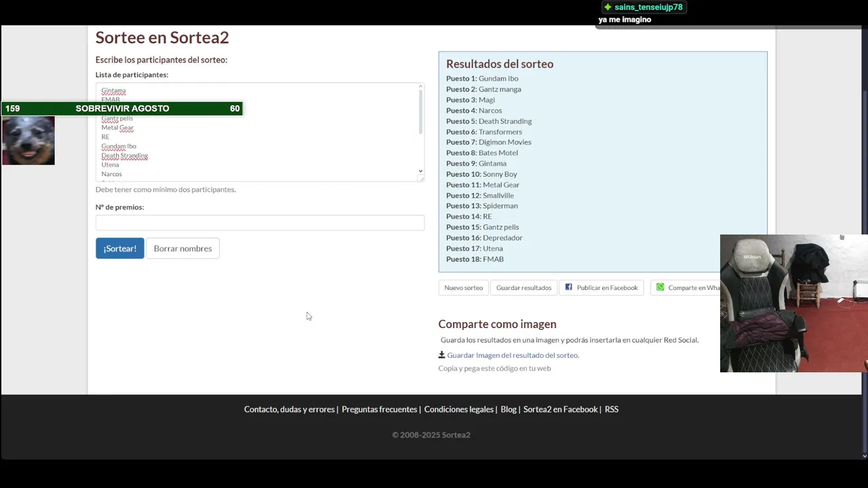868x488 pixels.
Task: Click Puesto 12: Smallville result
Action: [480, 195]
